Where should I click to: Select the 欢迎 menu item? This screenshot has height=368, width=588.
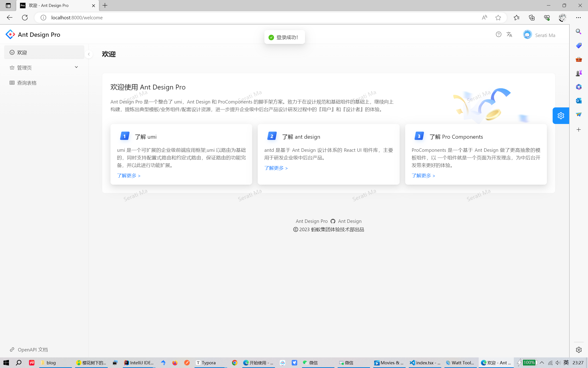click(x=44, y=52)
